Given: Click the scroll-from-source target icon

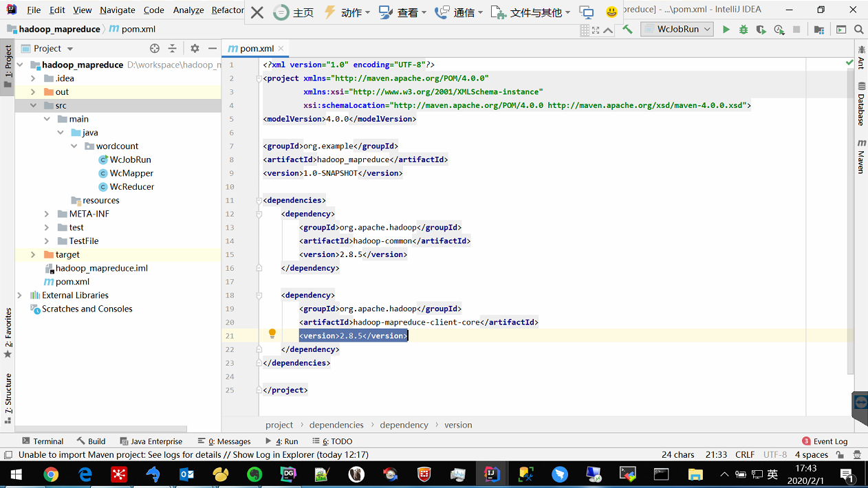Looking at the screenshot, I should pyautogui.click(x=155, y=48).
